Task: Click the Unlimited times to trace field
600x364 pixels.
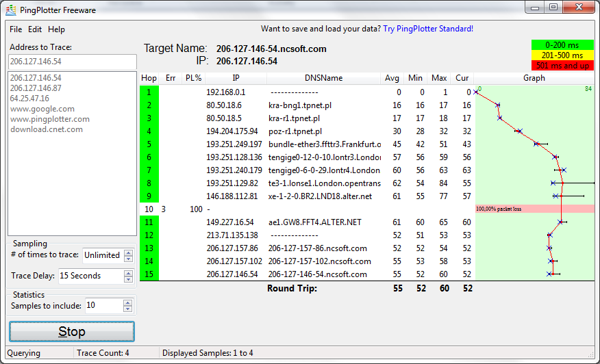Action: click(x=103, y=255)
